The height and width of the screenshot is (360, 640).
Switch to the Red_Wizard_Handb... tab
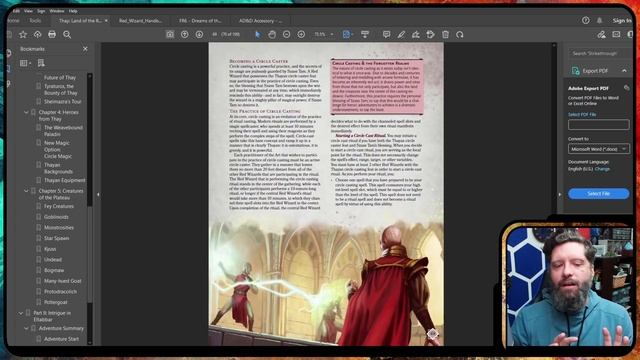(x=140, y=21)
